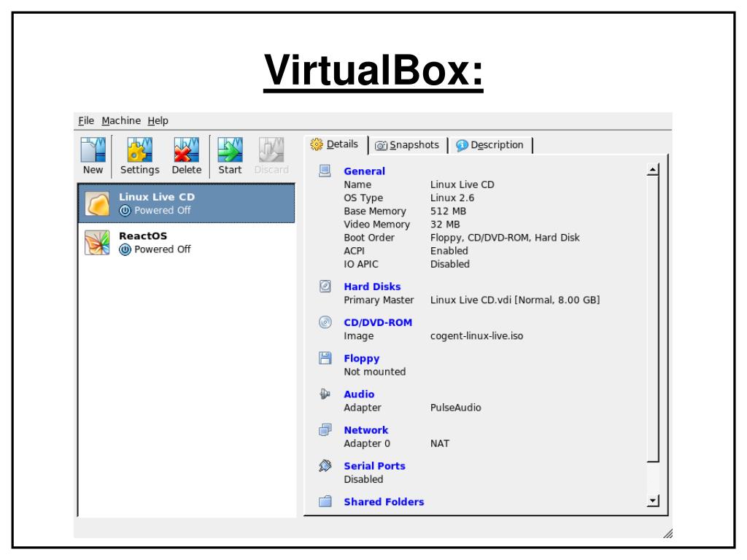
Task: Click the Shared Folders folder icon
Action: (x=325, y=502)
